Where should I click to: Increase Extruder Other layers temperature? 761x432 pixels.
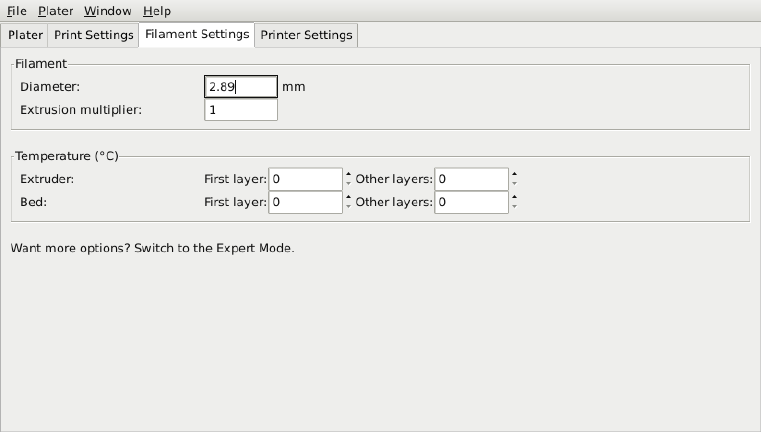click(x=514, y=174)
